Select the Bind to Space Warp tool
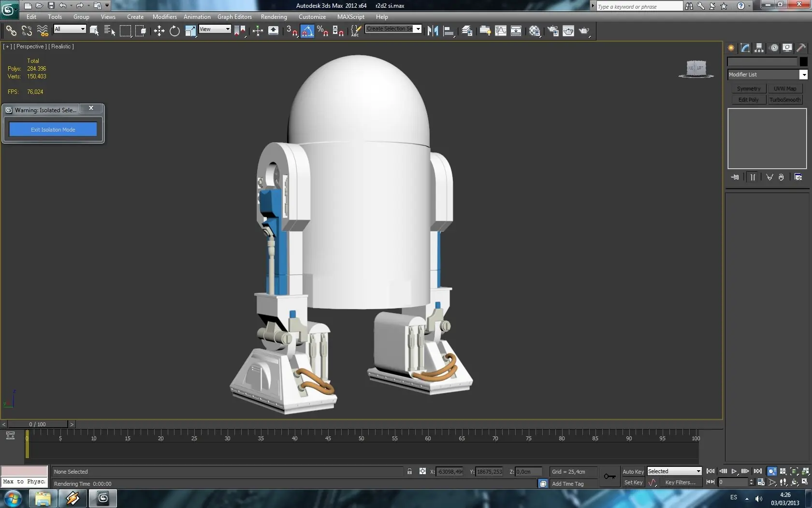 [43, 31]
